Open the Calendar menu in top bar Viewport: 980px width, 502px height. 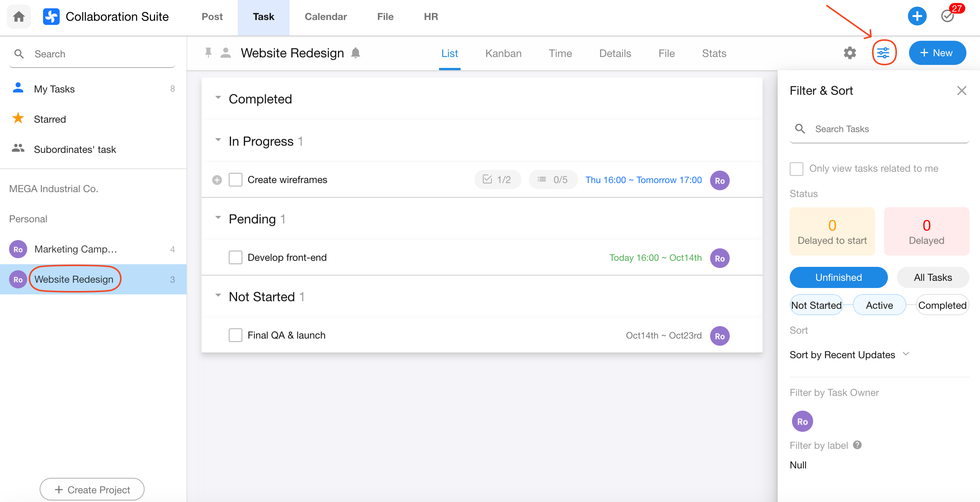tap(325, 16)
